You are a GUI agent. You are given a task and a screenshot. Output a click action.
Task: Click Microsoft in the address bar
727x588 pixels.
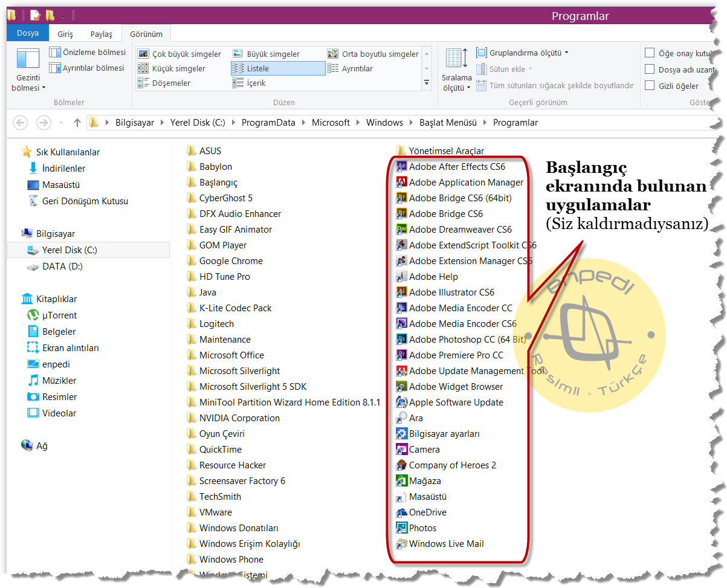click(x=331, y=123)
